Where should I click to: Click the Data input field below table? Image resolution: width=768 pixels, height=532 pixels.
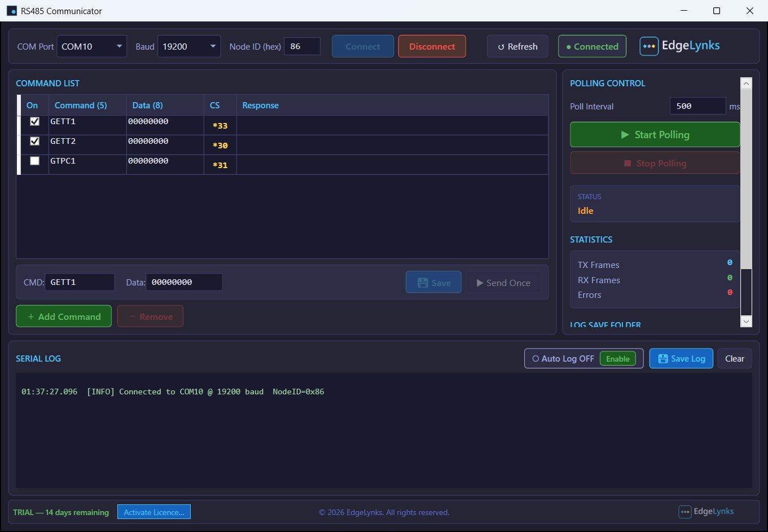tap(184, 282)
